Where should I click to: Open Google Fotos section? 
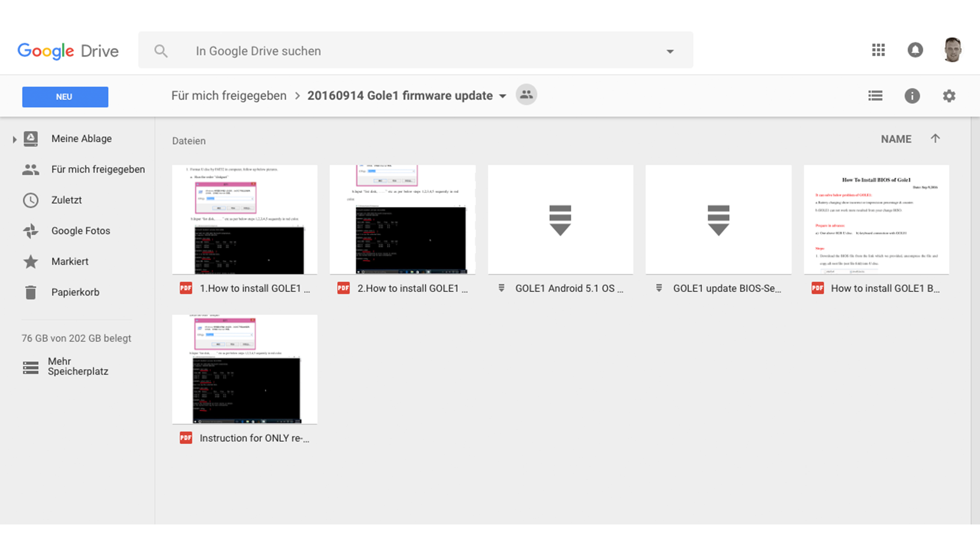point(81,231)
